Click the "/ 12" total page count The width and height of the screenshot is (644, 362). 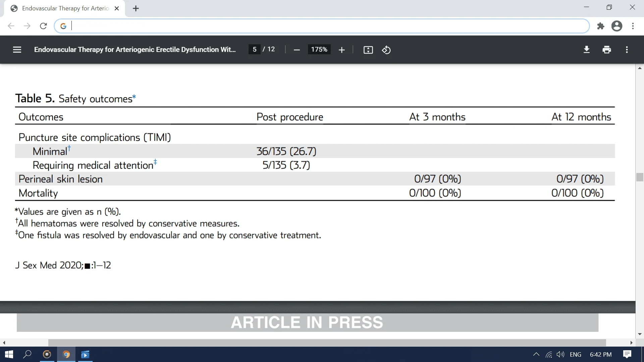(x=269, y=49)
